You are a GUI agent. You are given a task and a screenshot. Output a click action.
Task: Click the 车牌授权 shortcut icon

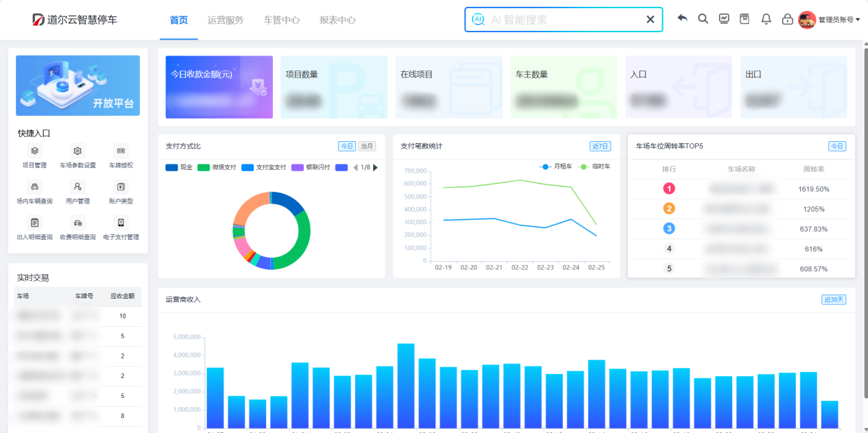pos(121,151)
